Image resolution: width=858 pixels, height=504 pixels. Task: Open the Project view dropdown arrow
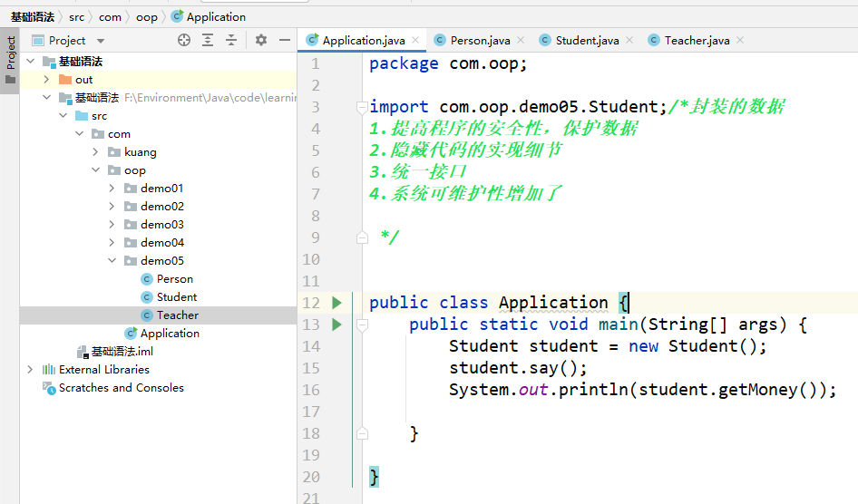[x=100, y=41]
